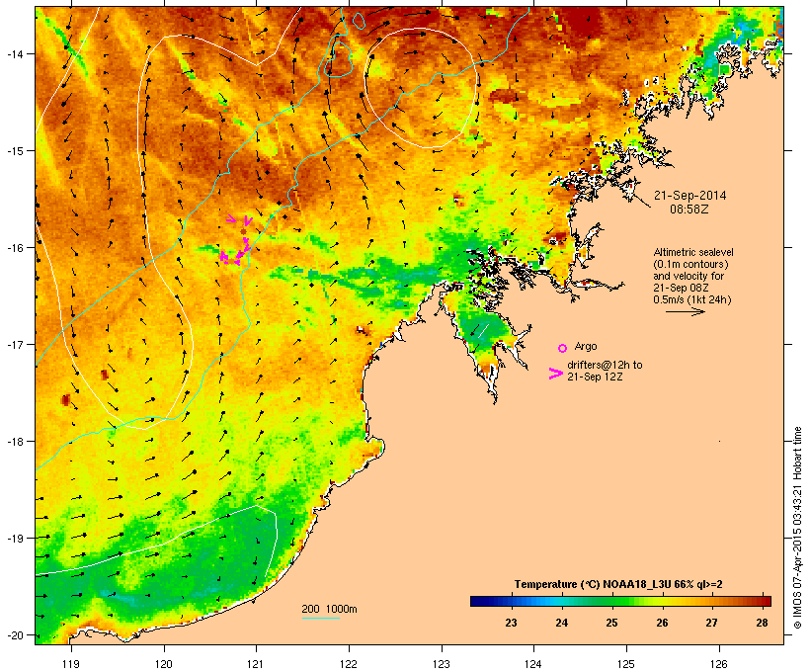
Task: Click the velocity scale arrow in legend
Action: [x=685, y=311]
